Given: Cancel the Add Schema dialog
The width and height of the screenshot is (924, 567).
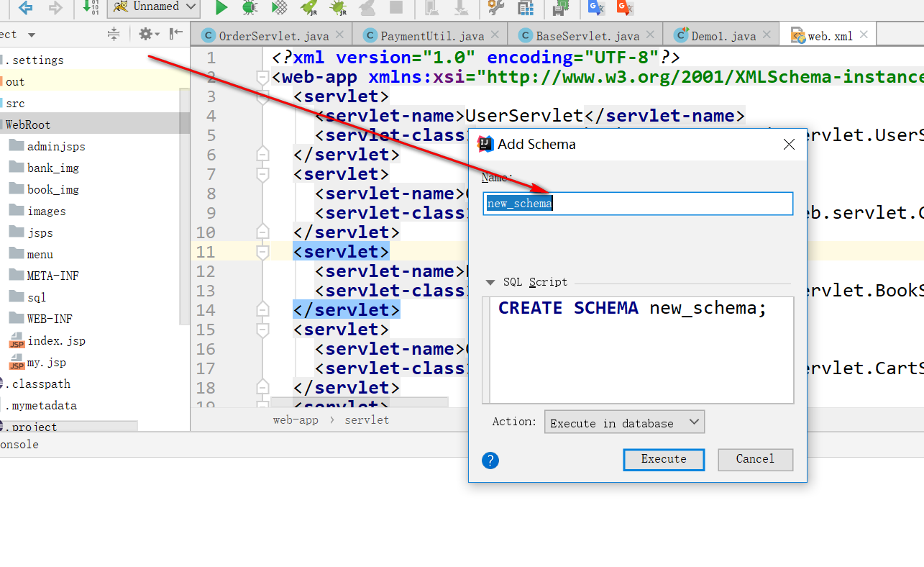Looking at the screenshot, I should click(x=755, y=459).
